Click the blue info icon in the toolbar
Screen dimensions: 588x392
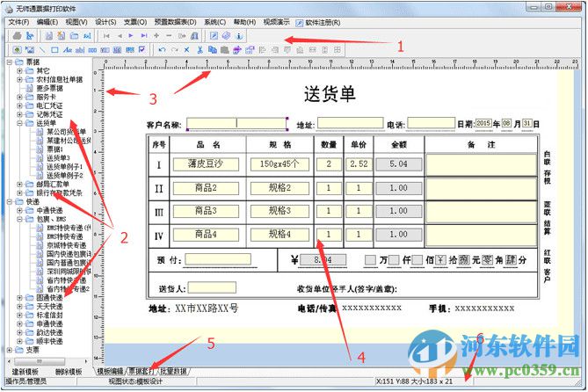point(239,36)
